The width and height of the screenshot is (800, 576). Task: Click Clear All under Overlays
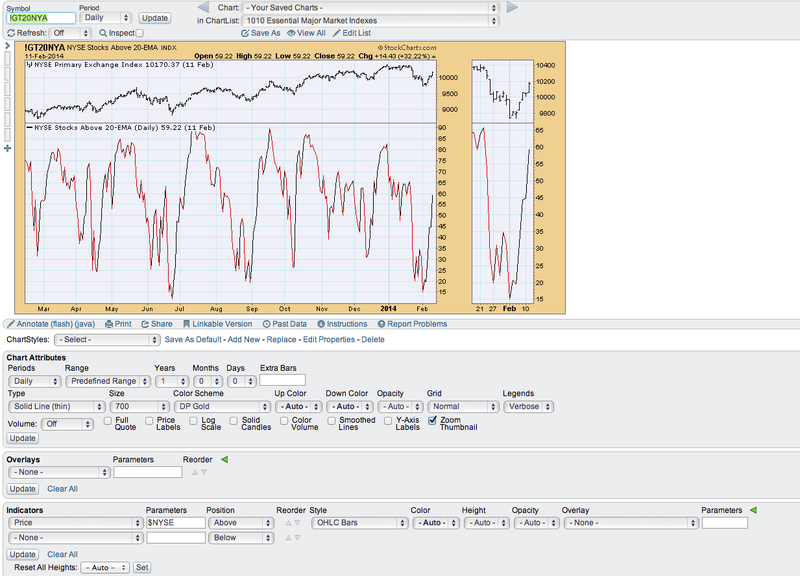pyautogui.click(x=62, y=489)
